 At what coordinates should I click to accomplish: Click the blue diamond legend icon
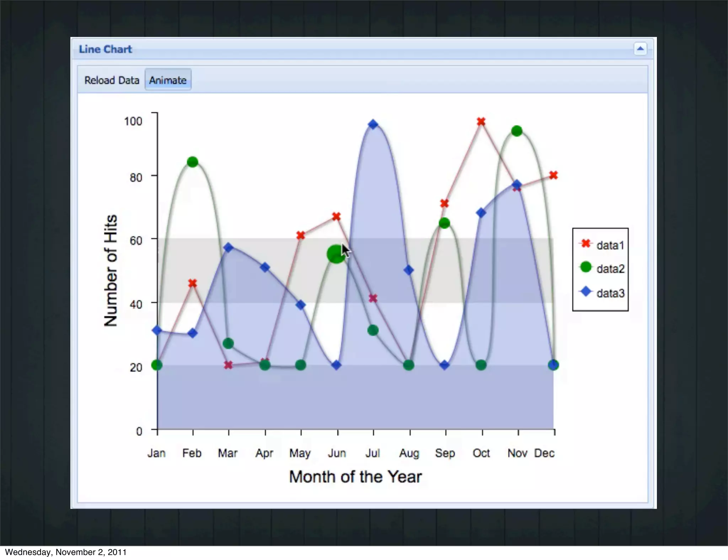pyautogui.click(x=586, y=292)
